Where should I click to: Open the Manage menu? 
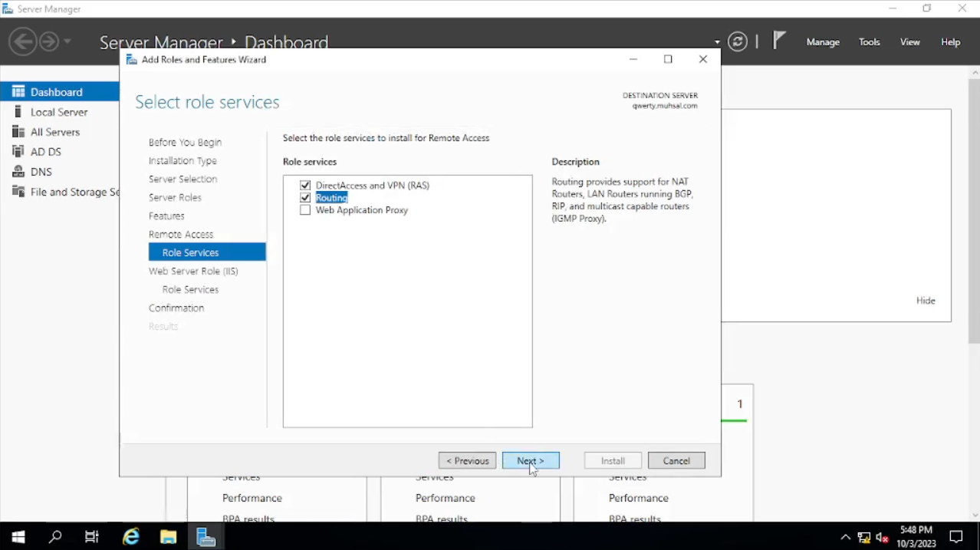click(823, 42)
